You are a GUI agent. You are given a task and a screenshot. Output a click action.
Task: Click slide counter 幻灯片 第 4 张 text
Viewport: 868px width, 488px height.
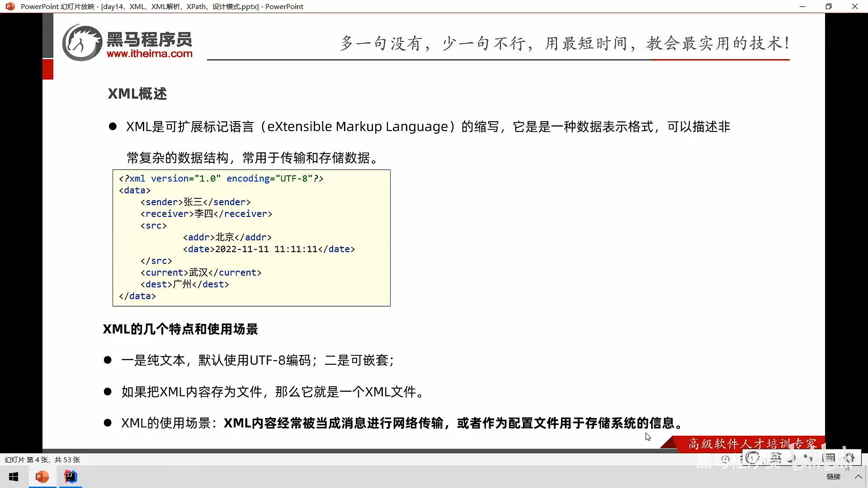[42, 460]
